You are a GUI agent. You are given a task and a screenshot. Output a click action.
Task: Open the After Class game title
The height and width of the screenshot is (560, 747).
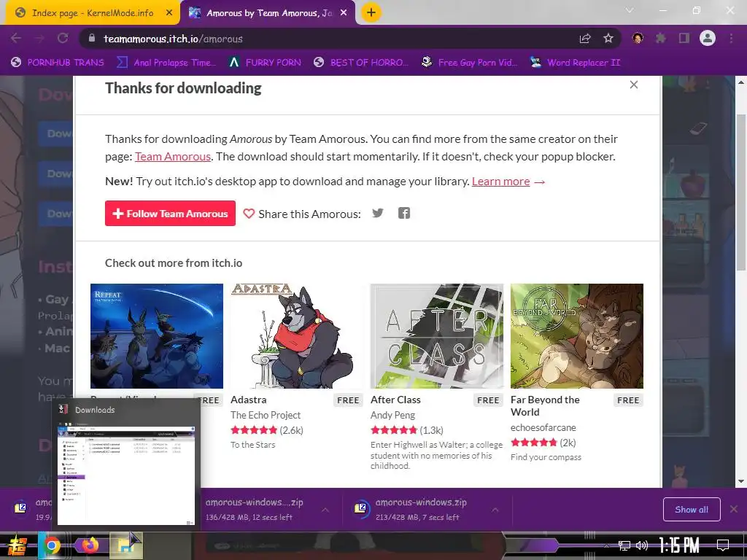pos(395,400)
